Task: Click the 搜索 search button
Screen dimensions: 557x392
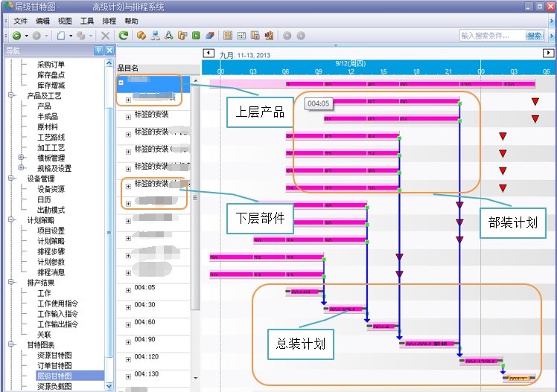Action: 534,36
